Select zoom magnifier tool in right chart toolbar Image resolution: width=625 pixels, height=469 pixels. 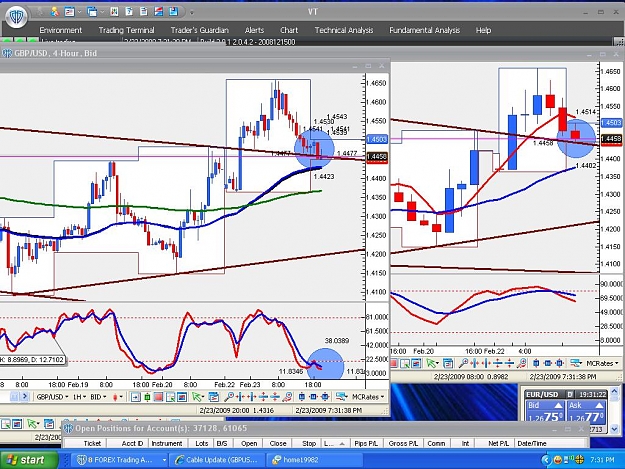pos(463,363)
